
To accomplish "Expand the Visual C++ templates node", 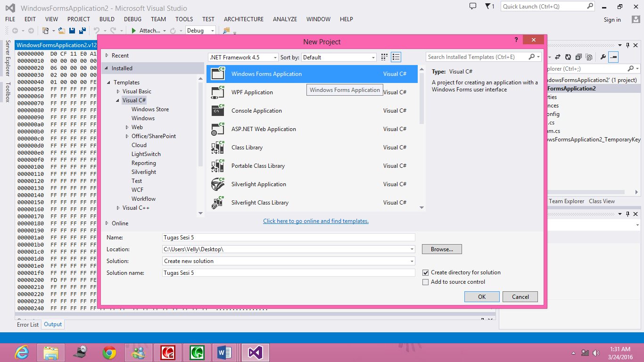I will point(118,207).
